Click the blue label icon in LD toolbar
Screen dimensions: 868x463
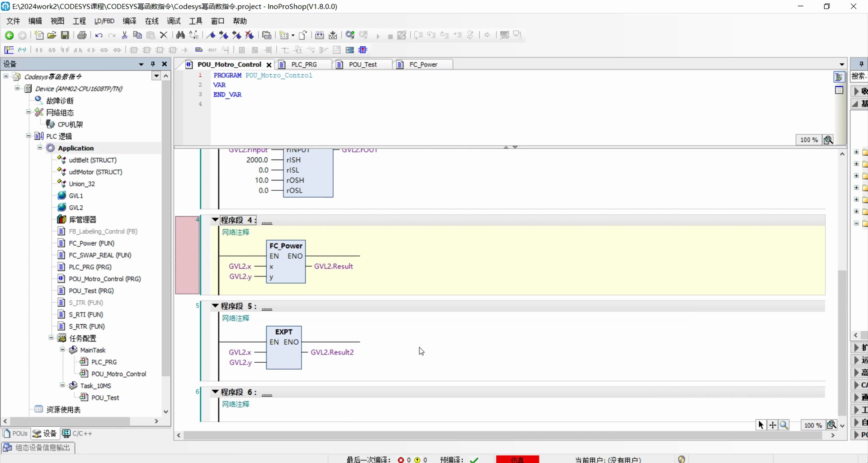pos(199,50)
